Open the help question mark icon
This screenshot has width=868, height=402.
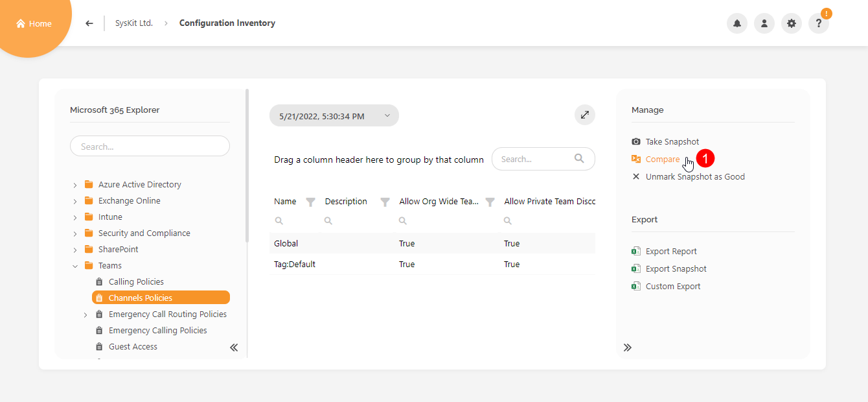tap(819, 23)
